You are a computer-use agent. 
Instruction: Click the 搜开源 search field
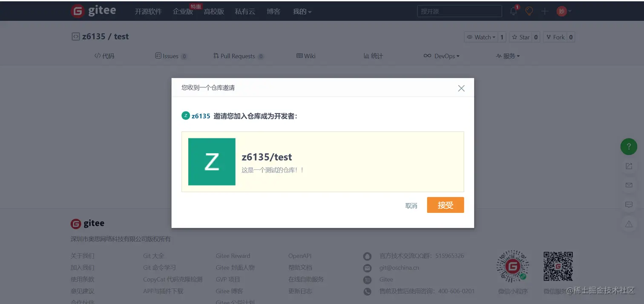coord(460,11)
